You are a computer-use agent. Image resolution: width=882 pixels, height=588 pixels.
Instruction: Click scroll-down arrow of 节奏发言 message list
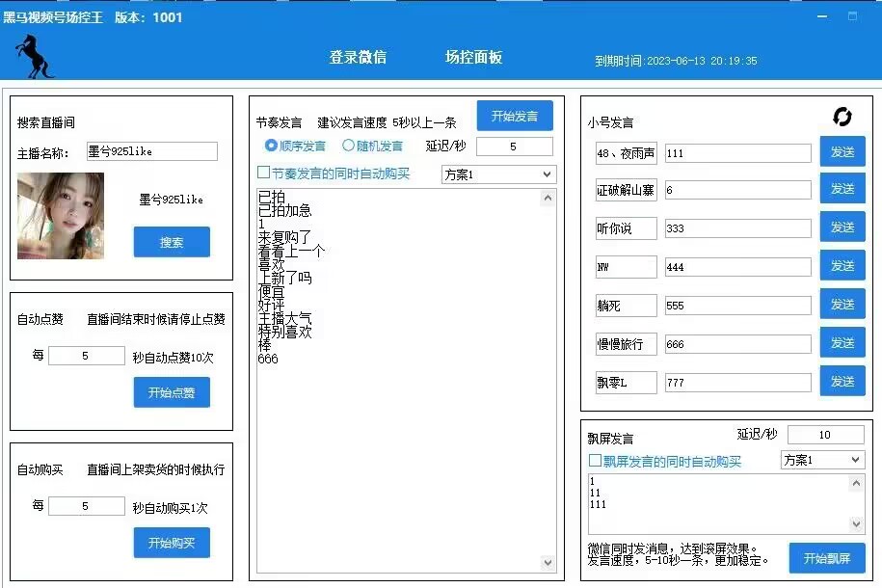click(x=548, y=563)
